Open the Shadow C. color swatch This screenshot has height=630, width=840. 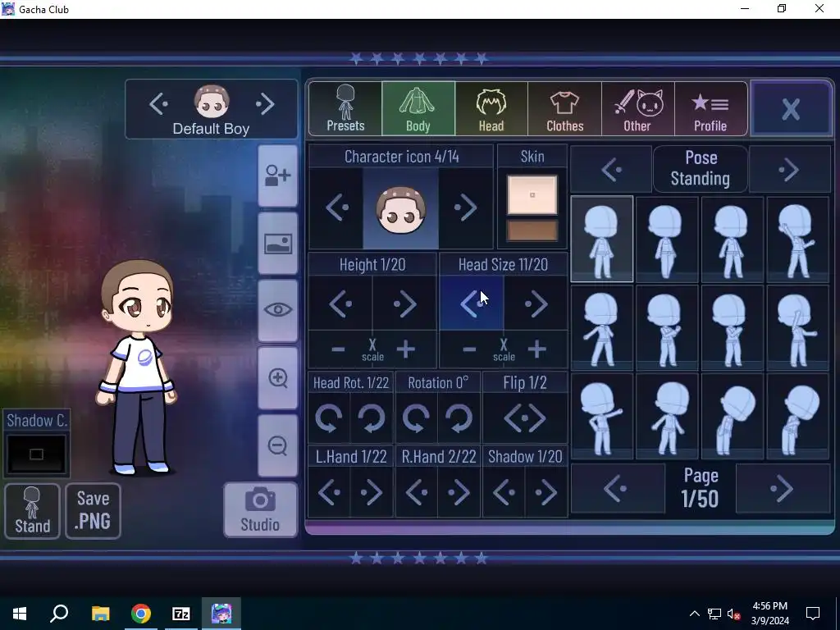[x=36, y=454]
